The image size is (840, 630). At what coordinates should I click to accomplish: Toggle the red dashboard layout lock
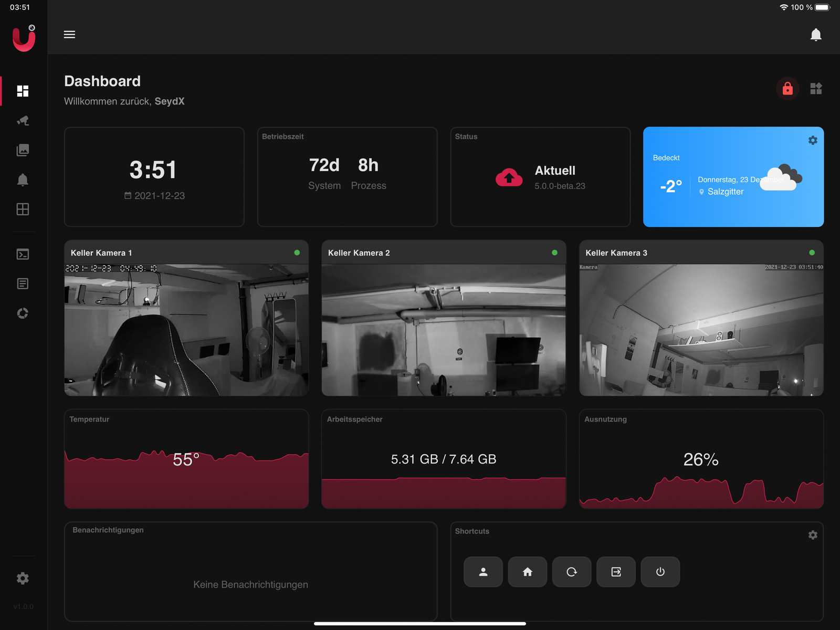coord(787,89)
